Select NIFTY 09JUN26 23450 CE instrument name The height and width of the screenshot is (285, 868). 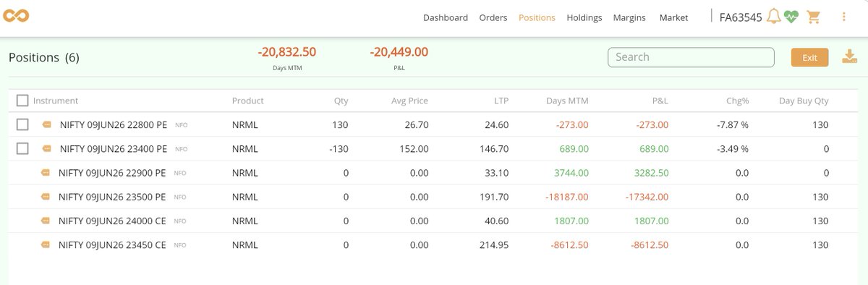click(112, 246)
